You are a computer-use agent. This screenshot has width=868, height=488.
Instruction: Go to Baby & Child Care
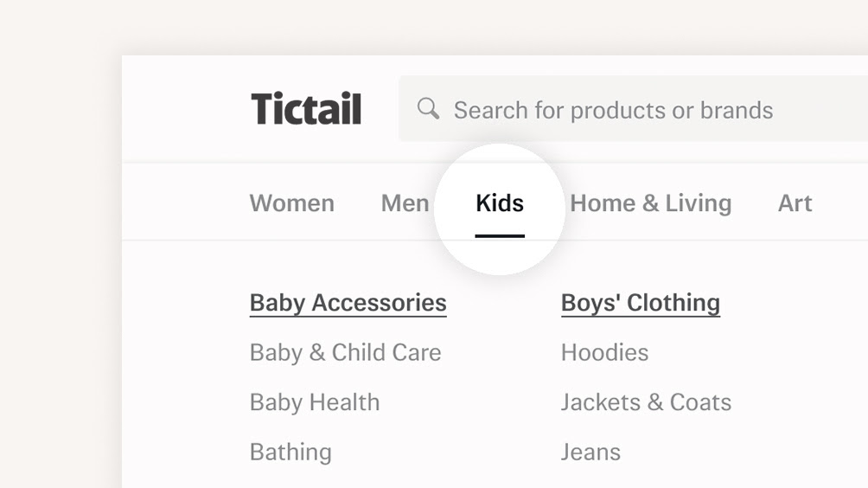(x=346, y=353)
